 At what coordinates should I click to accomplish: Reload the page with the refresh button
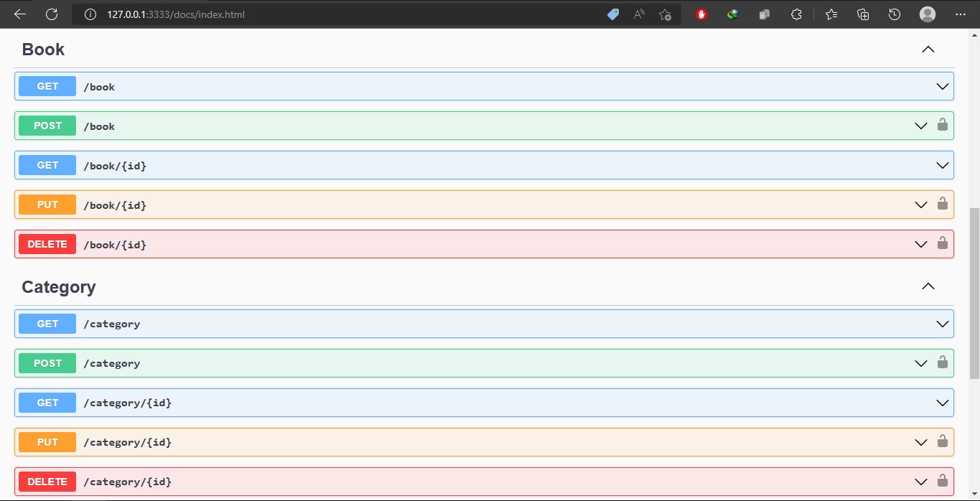pos(52,14)
